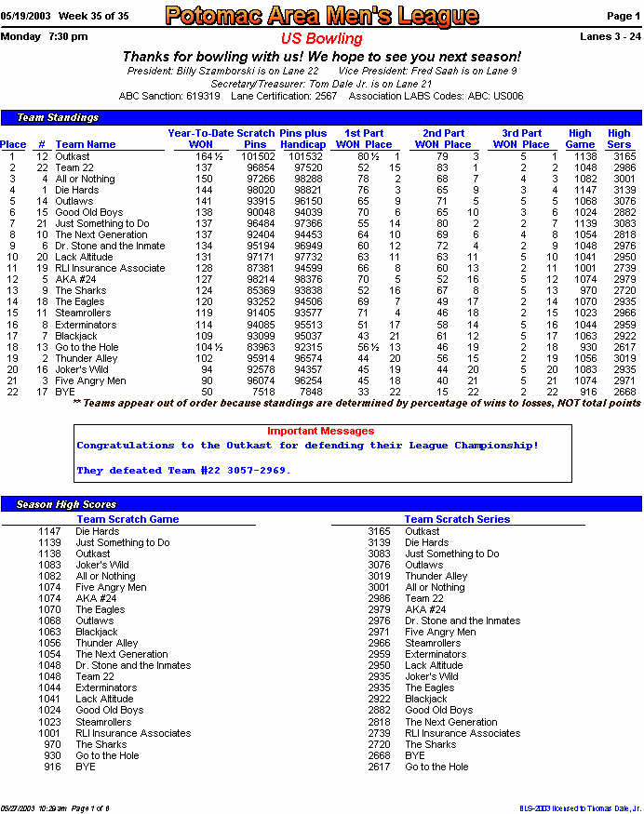Select the Outkast team row in standings
The image size is (644, 814).
tap(321, 156)
